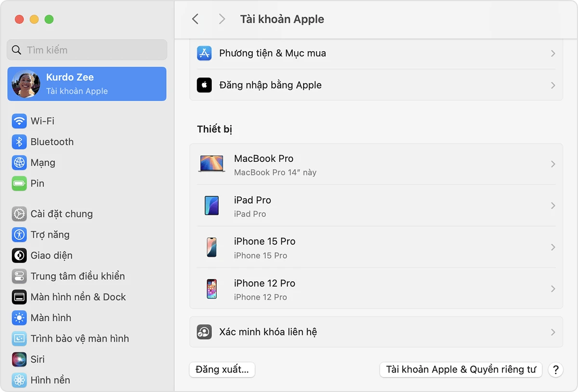Open Xác minh khóa liên hệ
This screenshot has height=392, width=578.
(377, 332)
